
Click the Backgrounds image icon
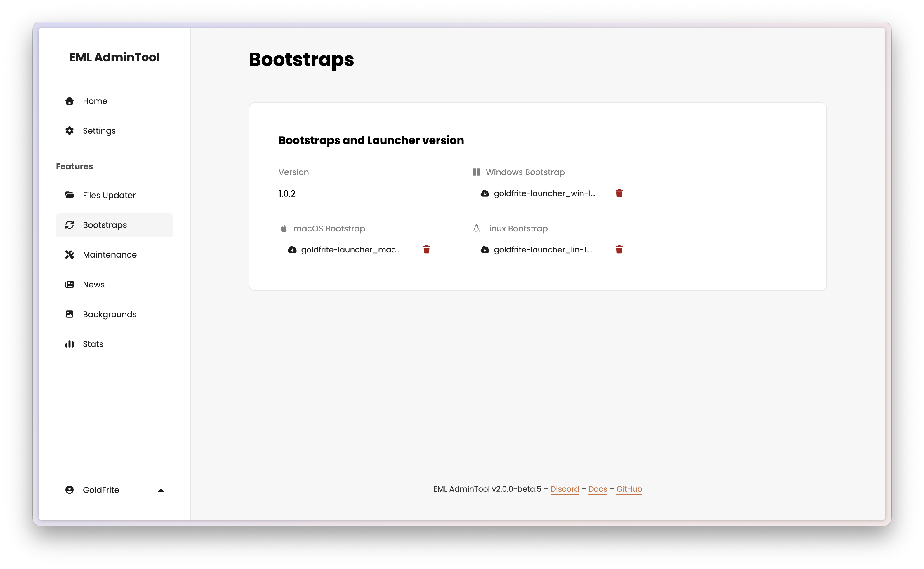[x=70, y=314]
